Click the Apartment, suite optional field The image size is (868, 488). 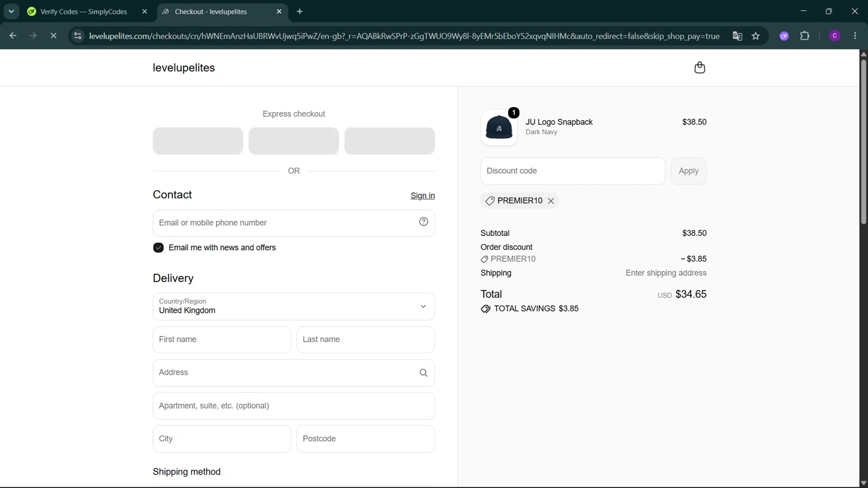pyautogui.click(x=294, y=406)
